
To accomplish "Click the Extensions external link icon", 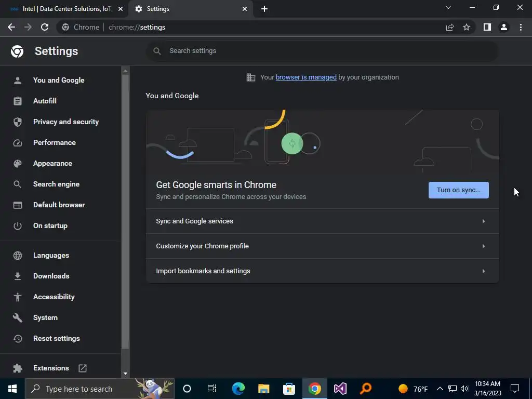I will tap(83, 368).
